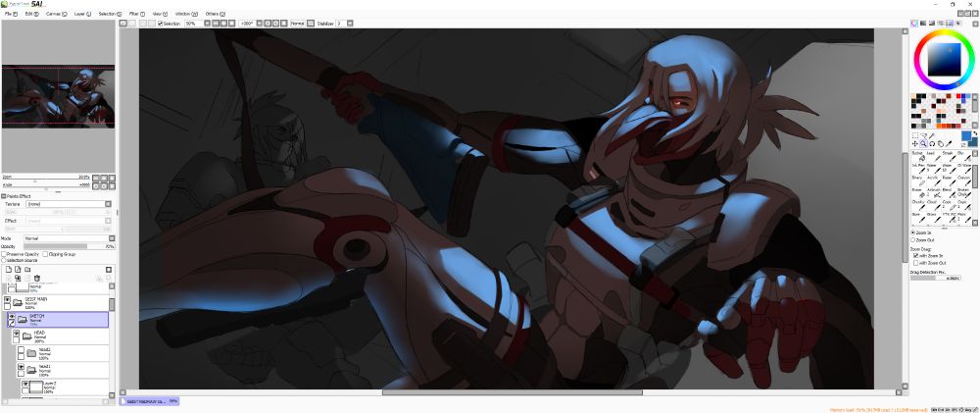Select the Bucket brush tool

[917, 156]
